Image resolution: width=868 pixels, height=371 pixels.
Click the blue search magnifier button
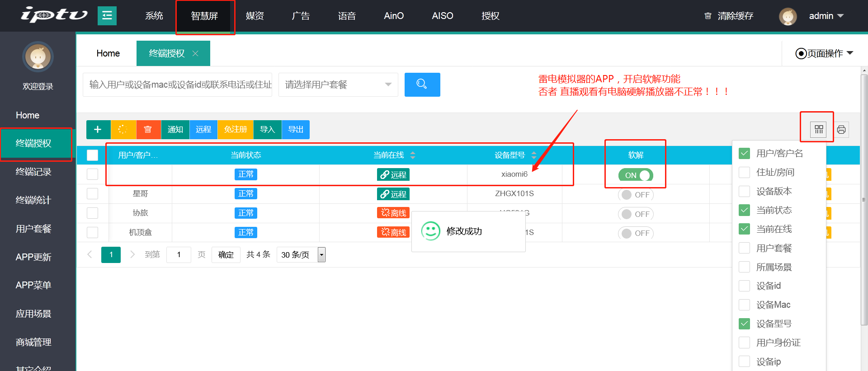pos(422,85)
